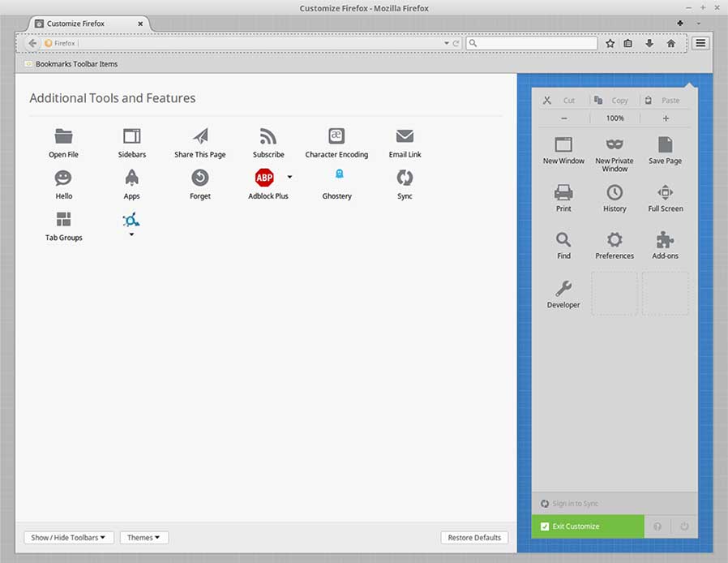
Task: Click the back arrow navigation button
Action: (32, 43)
